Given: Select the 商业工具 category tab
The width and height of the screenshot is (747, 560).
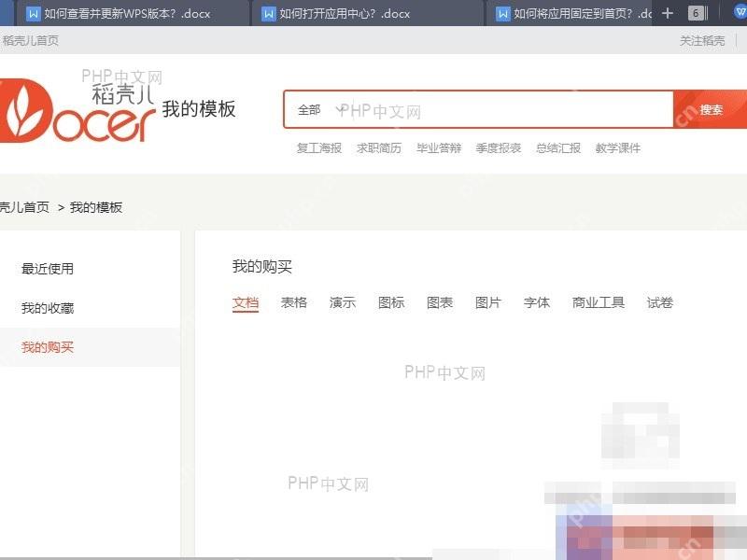Looking at the screenshot, I should [x=599, y=302].
